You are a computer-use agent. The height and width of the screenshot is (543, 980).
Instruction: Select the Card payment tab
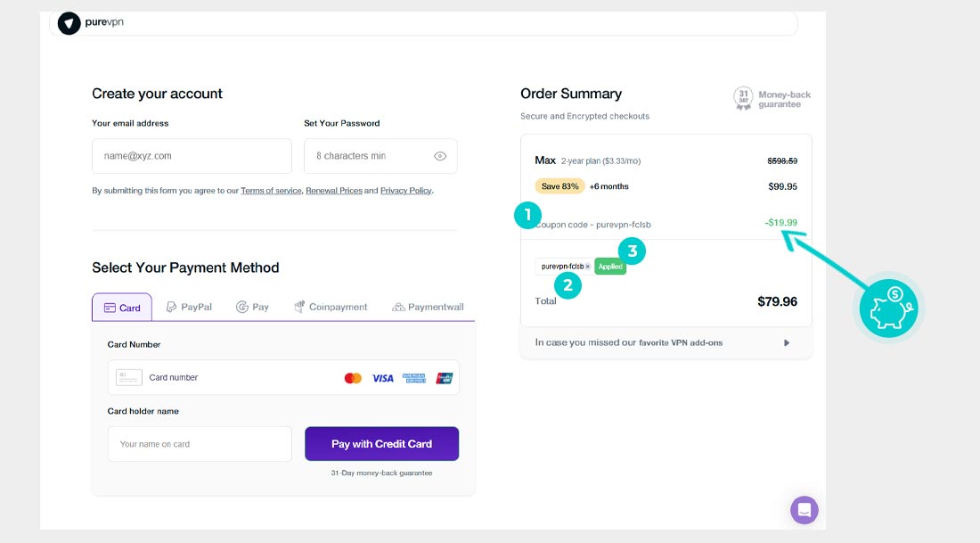click(122, 307)
